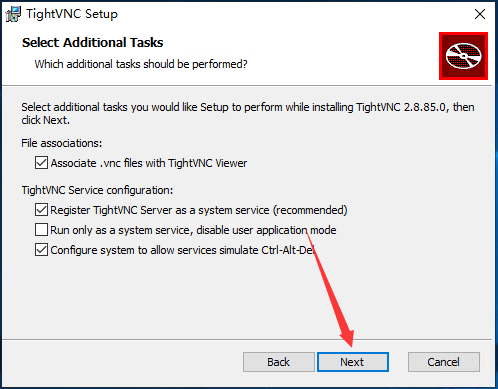The height and width of the screenshot is (389, 498).
Task: Click the 'Associate .vnc files with TightVNC Viewer' label
Action: [x=149, y=163]
